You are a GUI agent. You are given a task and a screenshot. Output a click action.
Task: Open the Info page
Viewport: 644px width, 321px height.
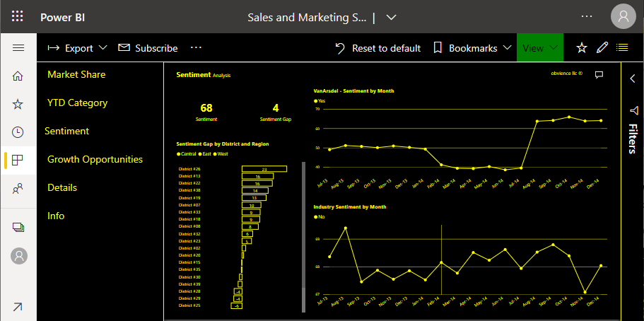pyautogui.click(x=56, y=216)
